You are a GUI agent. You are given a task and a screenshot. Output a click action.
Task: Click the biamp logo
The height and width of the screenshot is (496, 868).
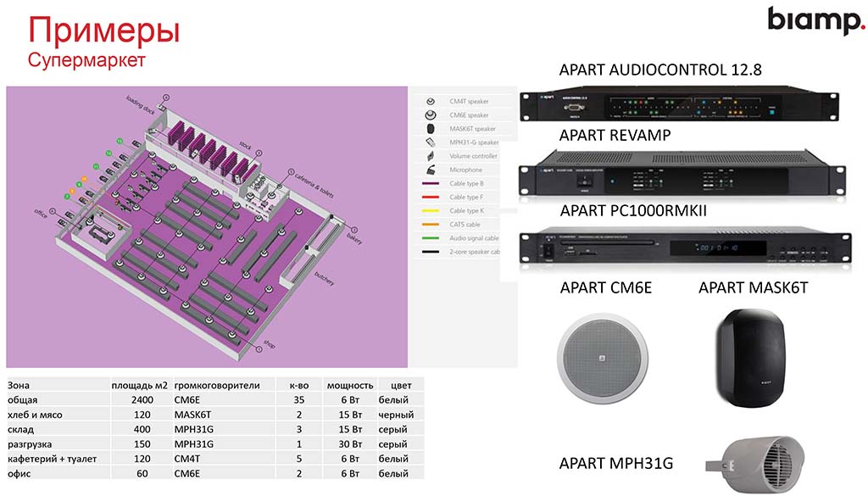click(815, 21)
